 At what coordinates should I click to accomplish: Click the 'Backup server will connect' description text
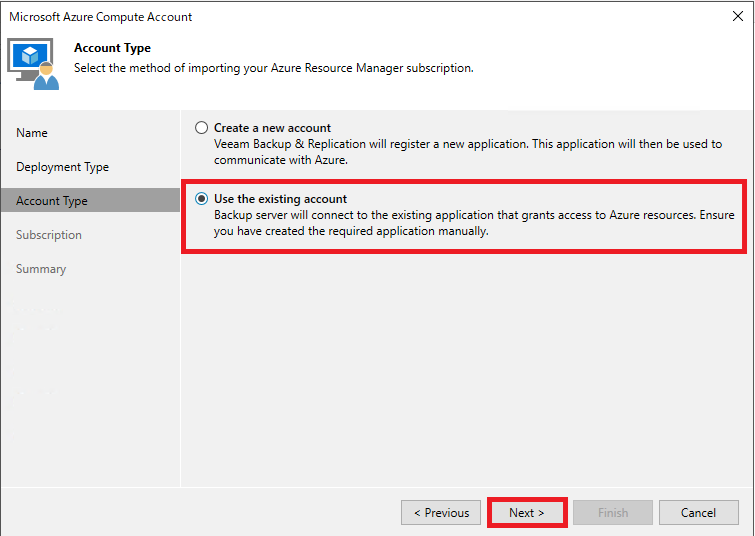474,222
